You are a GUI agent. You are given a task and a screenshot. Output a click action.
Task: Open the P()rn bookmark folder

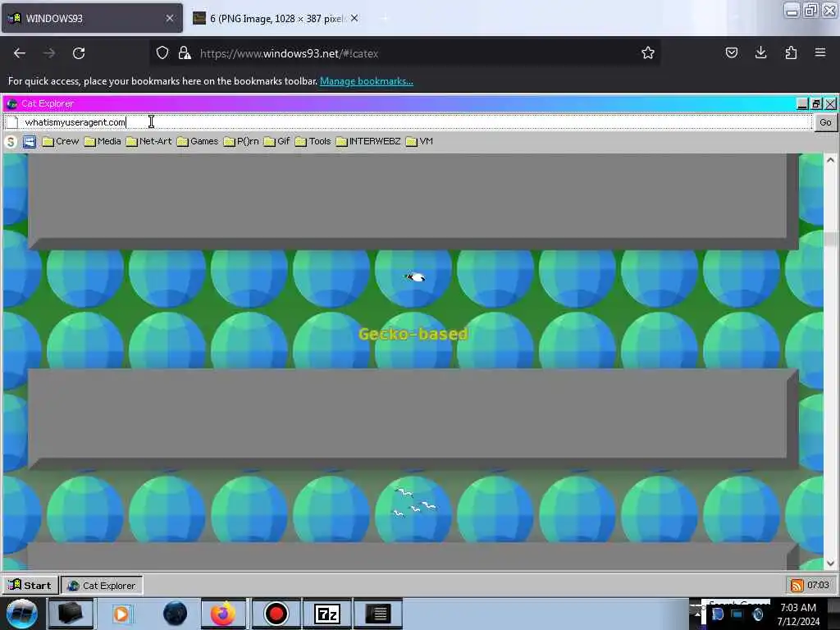(x=241, y=141)
